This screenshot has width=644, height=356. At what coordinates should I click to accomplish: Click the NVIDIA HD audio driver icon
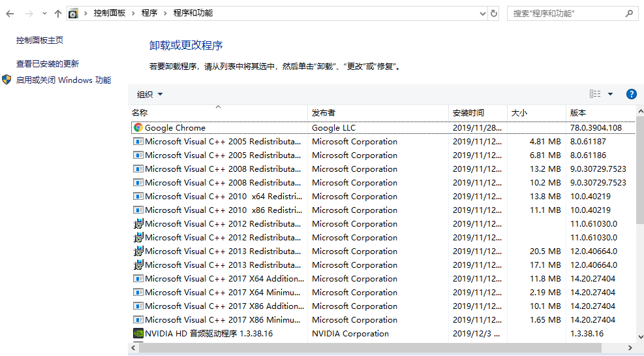(x=138, y=333)
